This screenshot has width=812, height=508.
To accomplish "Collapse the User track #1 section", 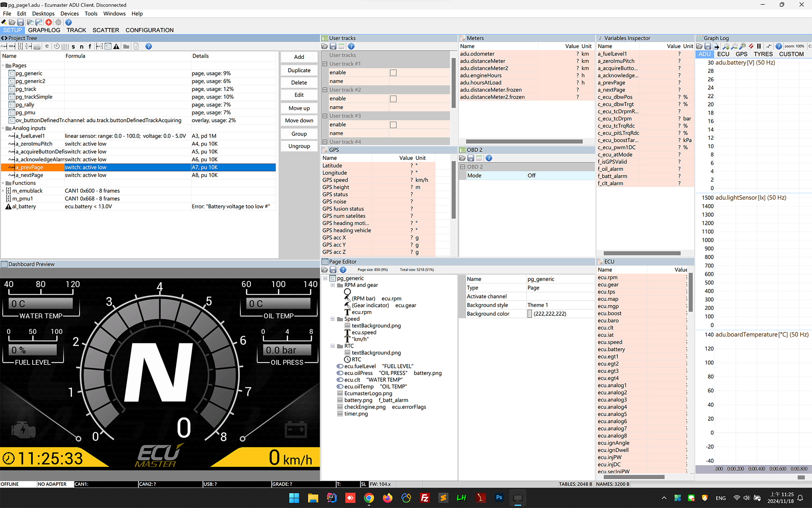I will click(325, 64).
